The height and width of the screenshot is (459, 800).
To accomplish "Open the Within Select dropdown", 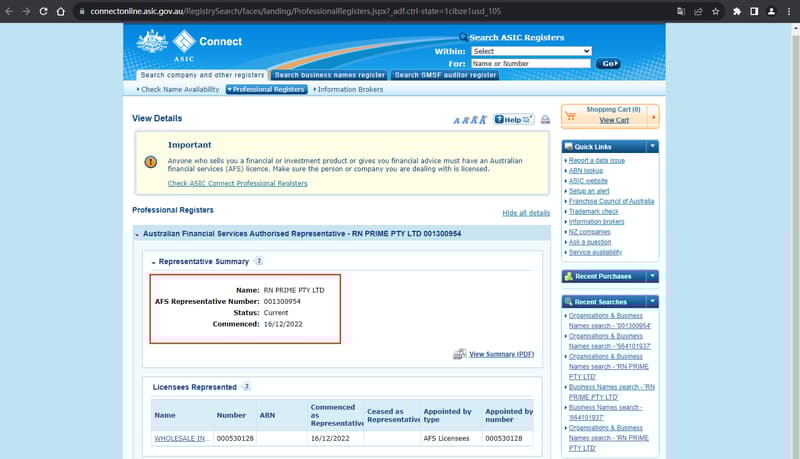I will (x=531, y=51).
